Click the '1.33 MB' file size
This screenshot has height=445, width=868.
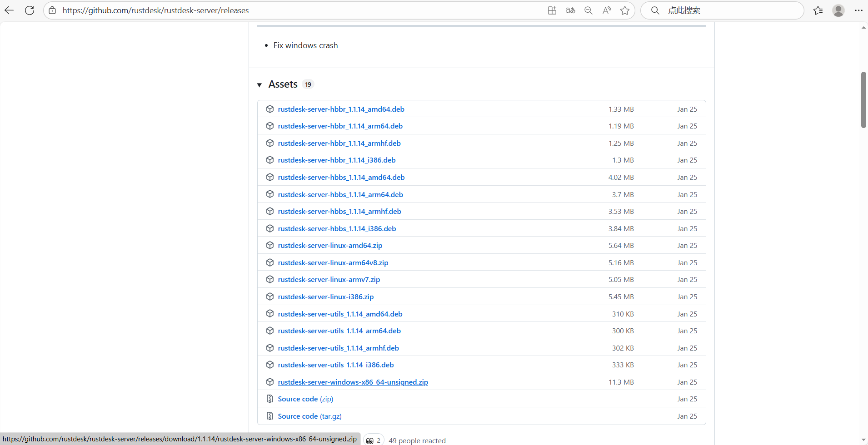pos(621,109)
